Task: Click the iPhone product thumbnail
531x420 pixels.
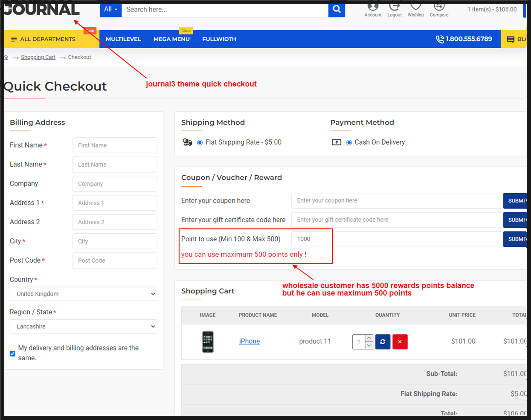Action: [208, 342]
